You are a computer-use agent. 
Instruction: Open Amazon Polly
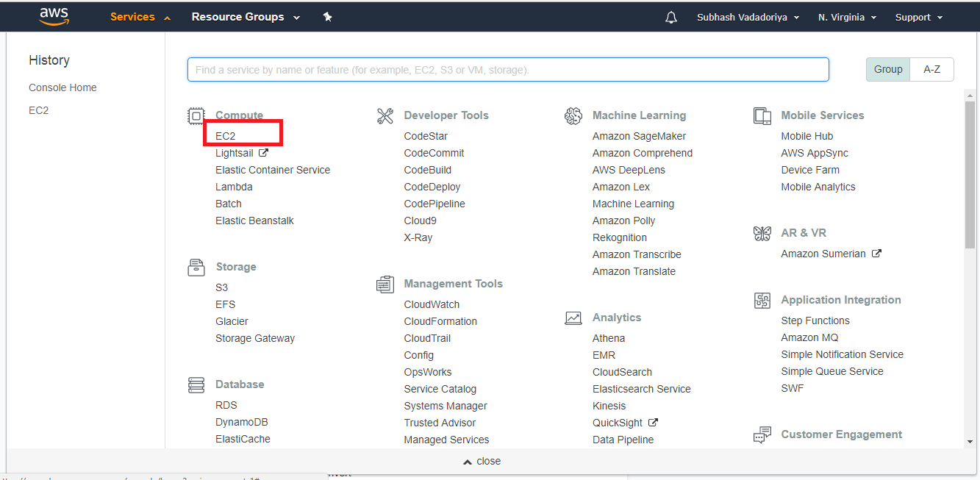tap(624, 221)
